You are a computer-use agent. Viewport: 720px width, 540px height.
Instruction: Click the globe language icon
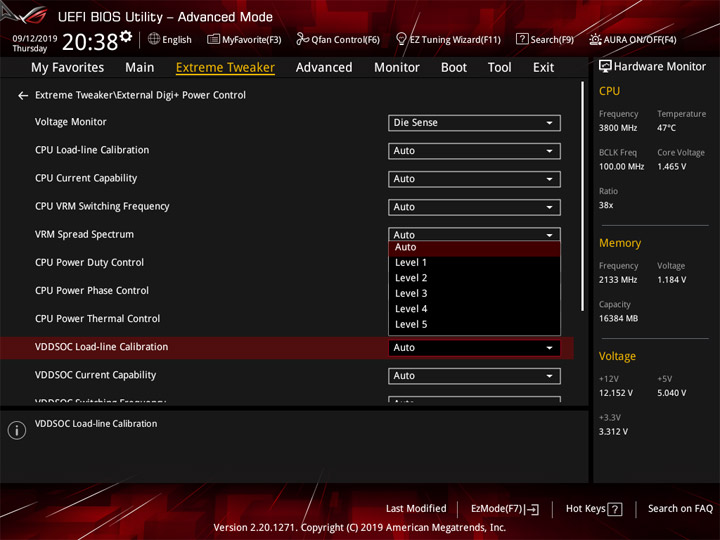click(154, 39)
